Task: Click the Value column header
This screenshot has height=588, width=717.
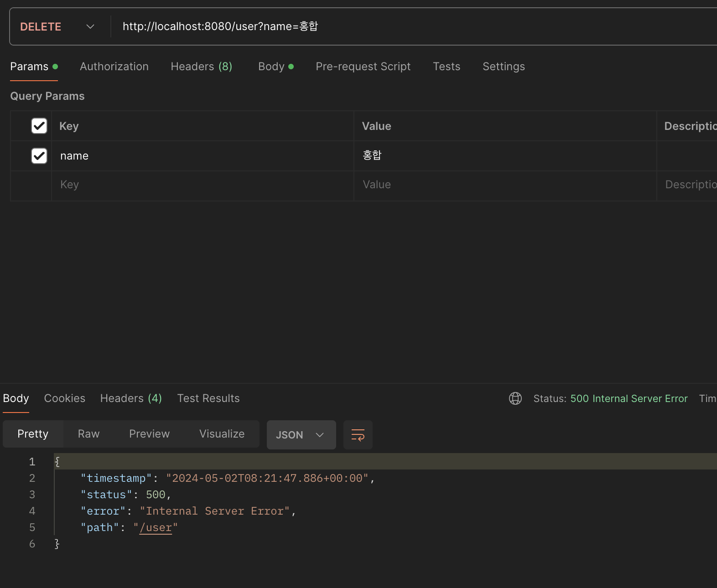Action: point(376,126)
